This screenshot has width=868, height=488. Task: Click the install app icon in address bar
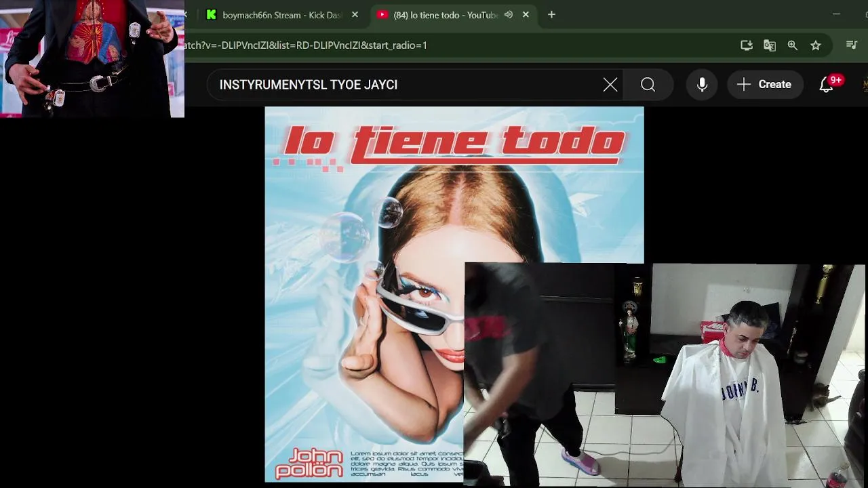point(747,45)
